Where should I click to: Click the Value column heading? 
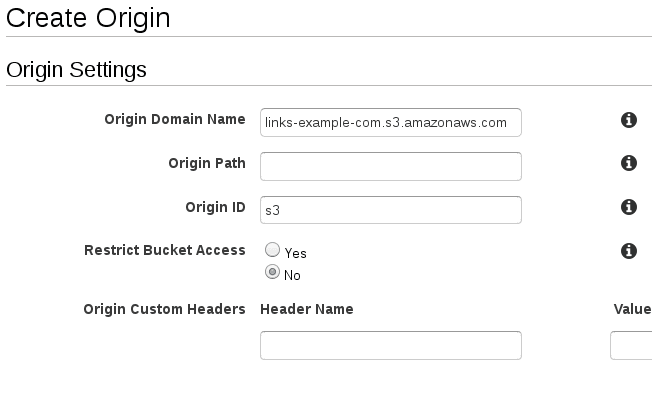pyautogui.click(x=632, y=309)
